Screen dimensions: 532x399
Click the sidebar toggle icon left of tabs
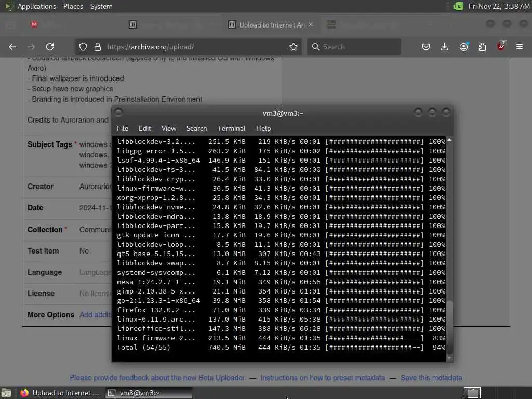(10, 25)
